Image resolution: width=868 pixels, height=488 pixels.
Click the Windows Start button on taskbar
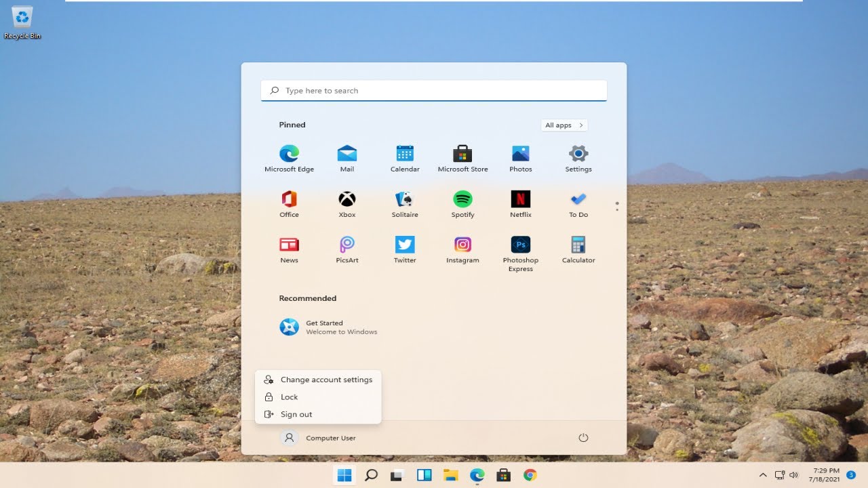click(344, 475)
